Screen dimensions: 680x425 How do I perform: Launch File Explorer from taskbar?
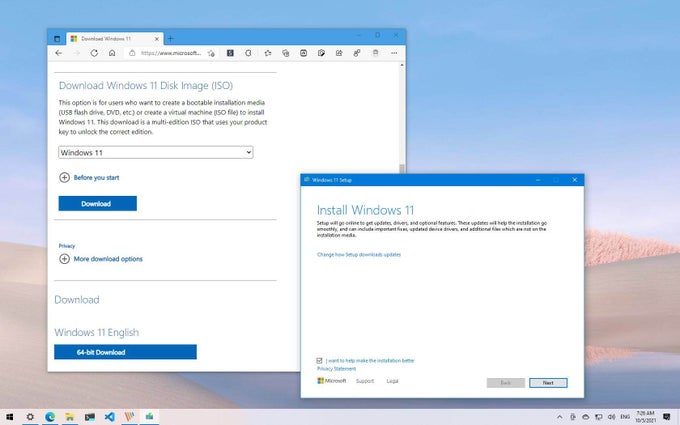[x=69, y=416]
